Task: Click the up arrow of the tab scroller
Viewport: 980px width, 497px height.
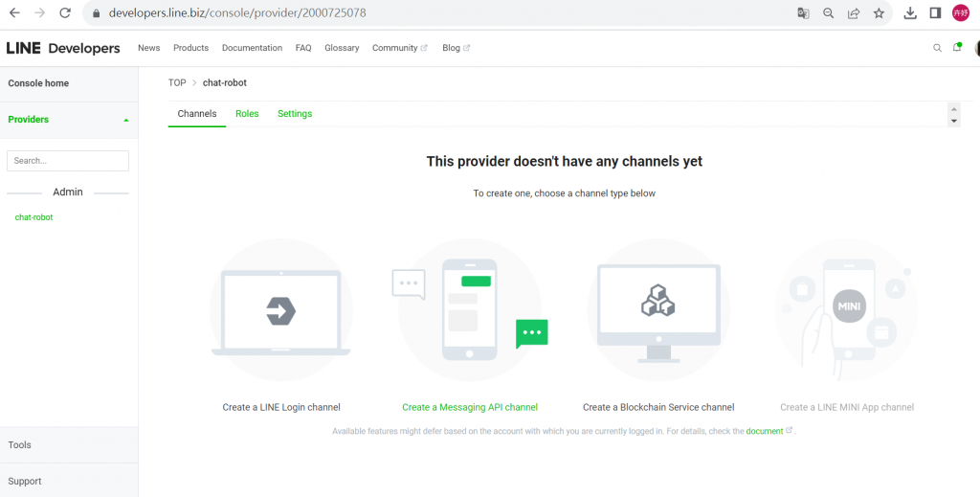Action: [954, 109]
